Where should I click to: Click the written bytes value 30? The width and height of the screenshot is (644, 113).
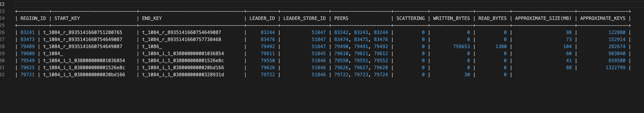coord(467,75)
